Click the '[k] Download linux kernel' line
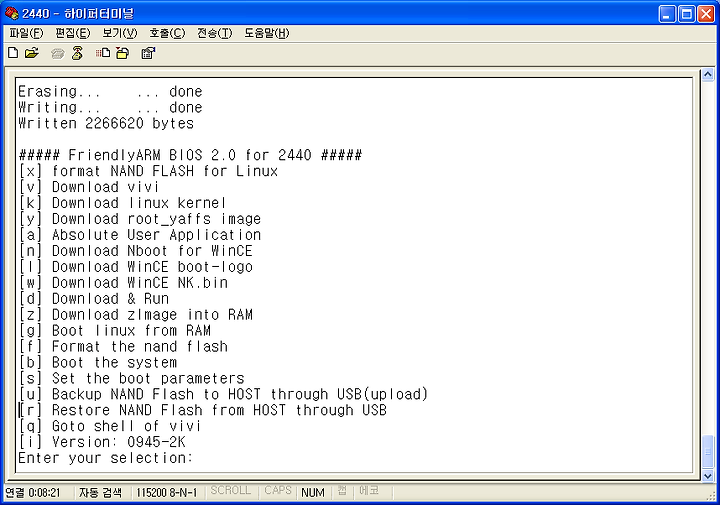The width and height of the screenshot is (720, 505). click(x=123, y=203)
